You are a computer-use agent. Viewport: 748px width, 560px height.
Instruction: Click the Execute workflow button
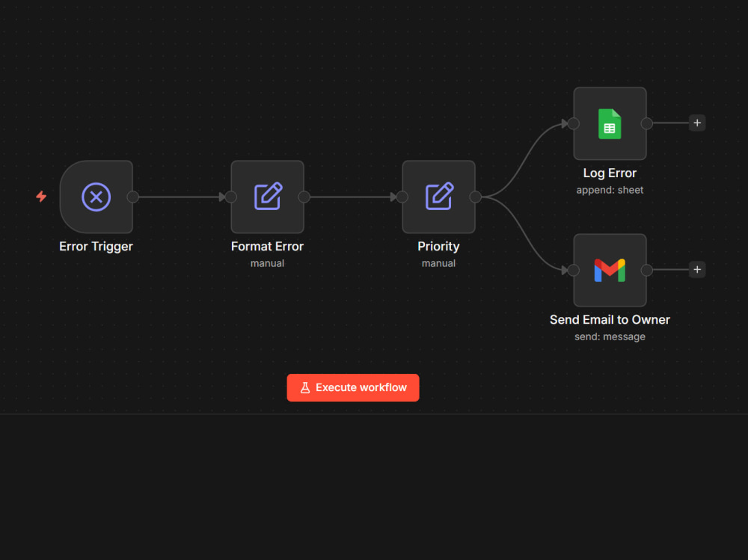[353, 387]
